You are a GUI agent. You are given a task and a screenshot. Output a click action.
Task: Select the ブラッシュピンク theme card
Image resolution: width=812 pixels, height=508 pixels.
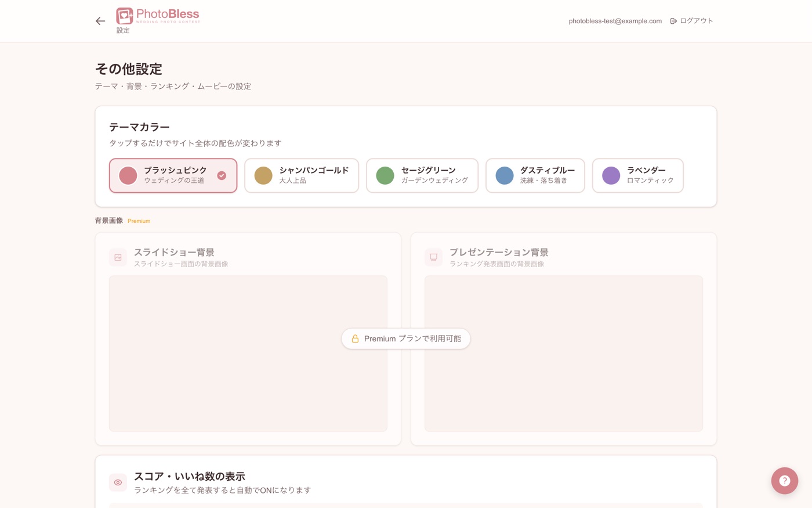173,175
